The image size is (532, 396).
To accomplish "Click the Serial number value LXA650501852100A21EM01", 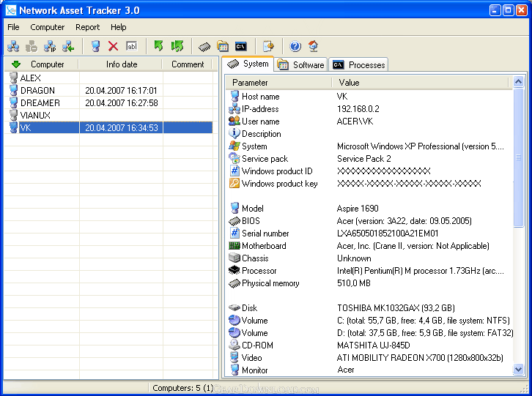I will [x=388, y=234].
